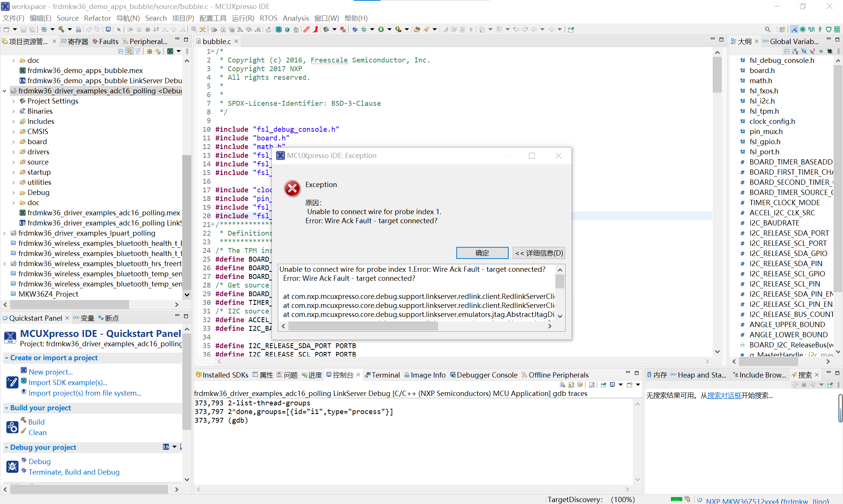
Task: Open the Run button dropdown arrow
Action: (x=389, y=29)
